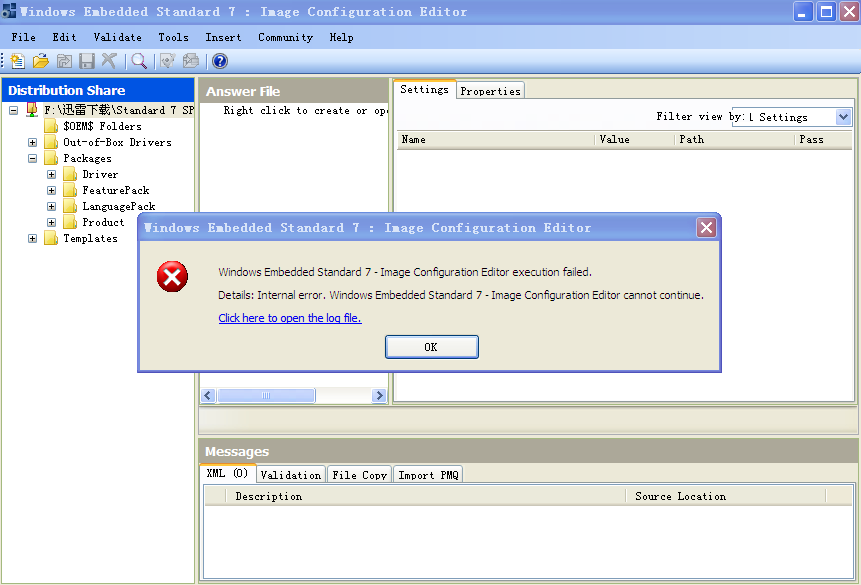Click the Create Media toolbar icon

click(191, 61)
